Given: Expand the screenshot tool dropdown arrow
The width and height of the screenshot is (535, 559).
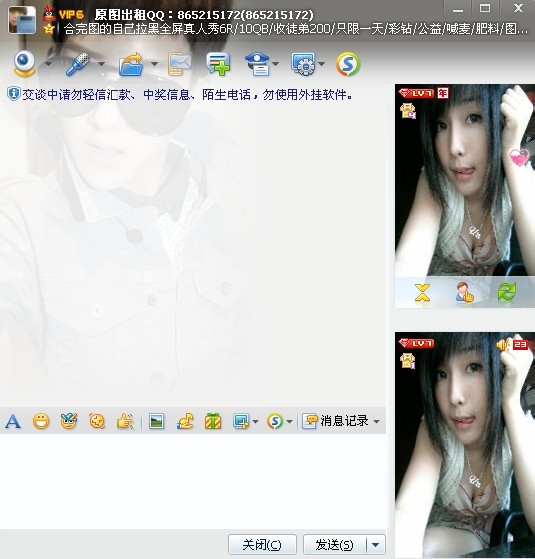Looking at the screenshot, I should (255, 421).
